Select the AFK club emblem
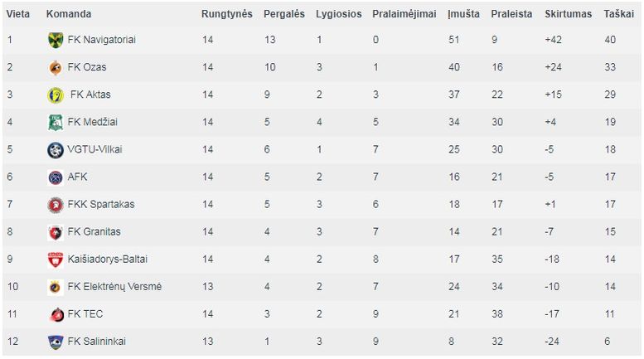The height and width of the screenshot is (359, 644). point(56,177)
